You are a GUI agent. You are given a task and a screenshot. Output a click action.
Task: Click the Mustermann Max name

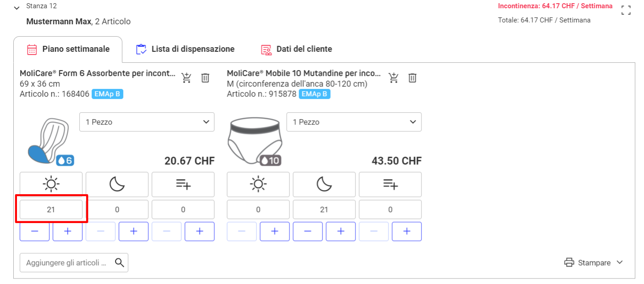(59, 22)
